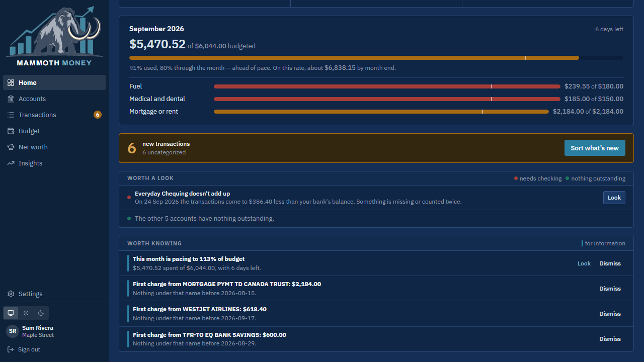Viewport: 644px width, 362px height.
Task: Go to the Accounts page
Action: point(54,99)
